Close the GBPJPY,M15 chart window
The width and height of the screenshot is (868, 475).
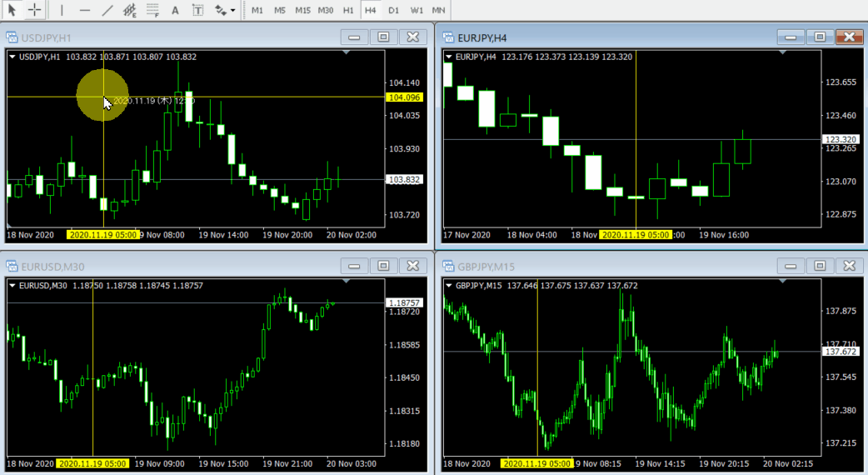849,266
